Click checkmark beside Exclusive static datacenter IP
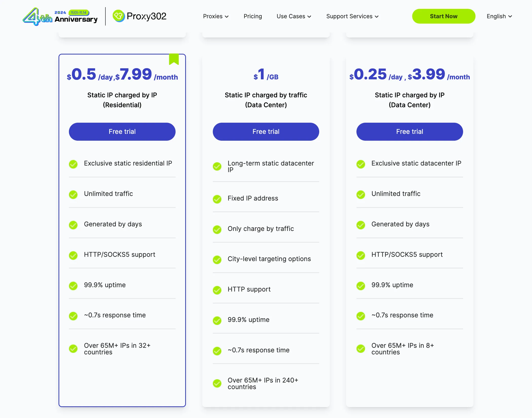This screenshot has height=418, width=532. (x=361, y=164)
